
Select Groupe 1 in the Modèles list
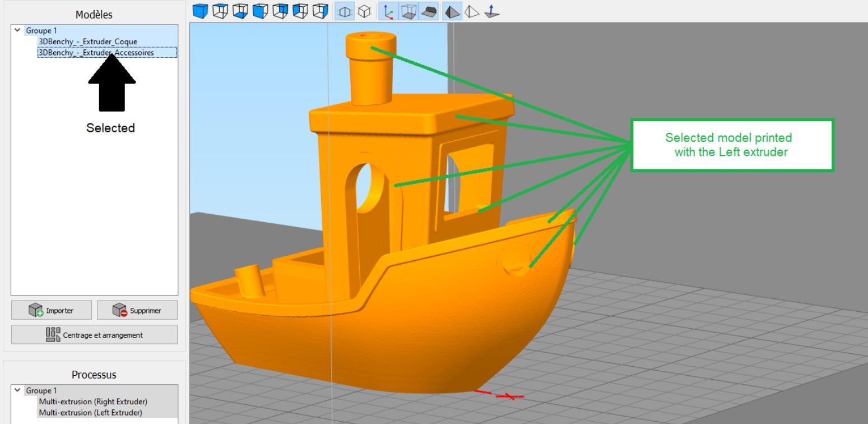pyautogui.click(x=41, y=31)
